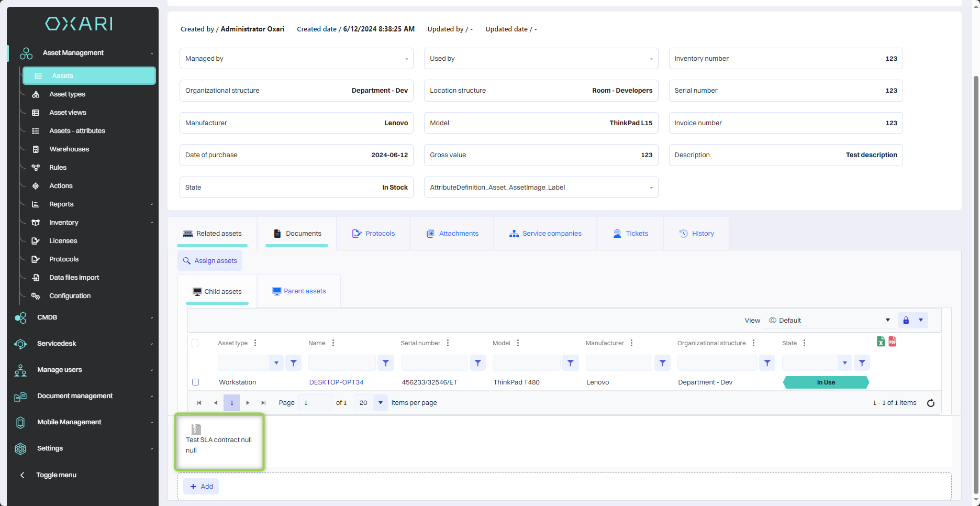Screen dimensions: 980x506
Task: Click the refresh icon in grid footer
Action: 930,403
